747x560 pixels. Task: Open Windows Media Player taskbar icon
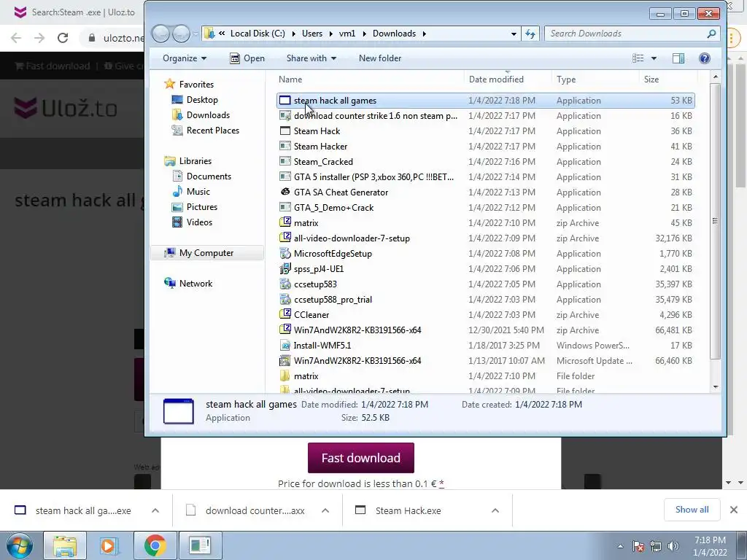pyautogui.click(x=110, y=545)
